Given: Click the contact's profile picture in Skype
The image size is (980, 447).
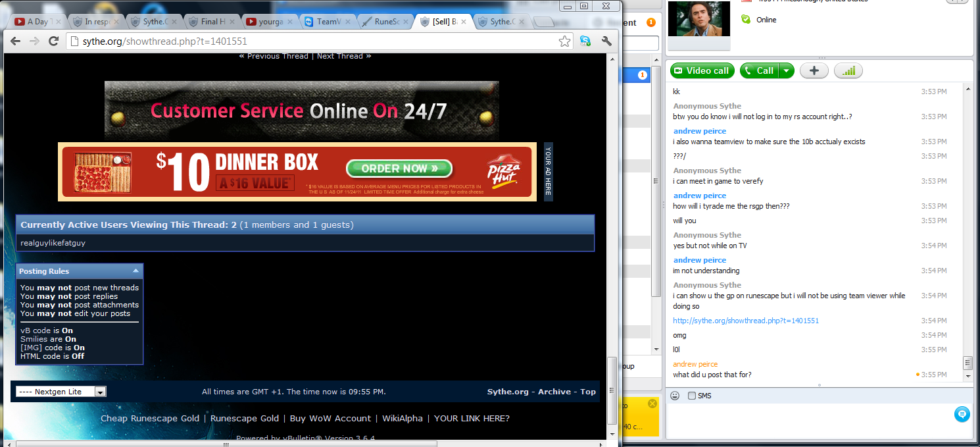Looking at the screenshot, I should pos(699,18).
